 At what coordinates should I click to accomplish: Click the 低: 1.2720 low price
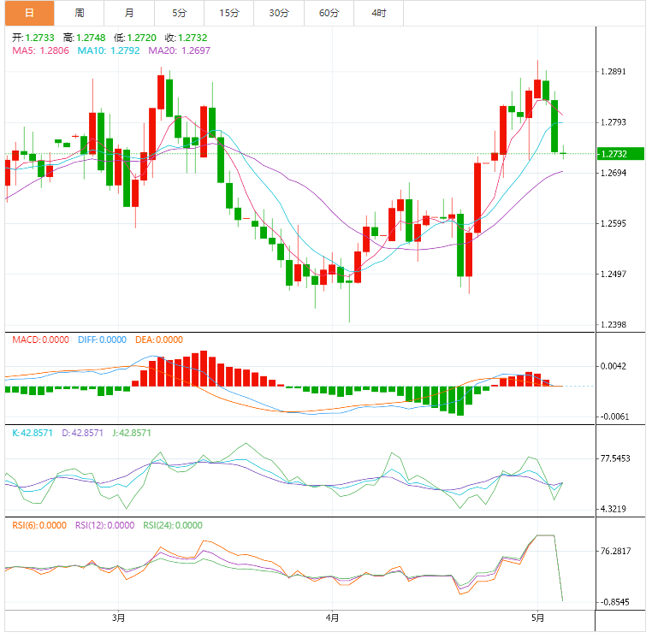tap(135, 38)
